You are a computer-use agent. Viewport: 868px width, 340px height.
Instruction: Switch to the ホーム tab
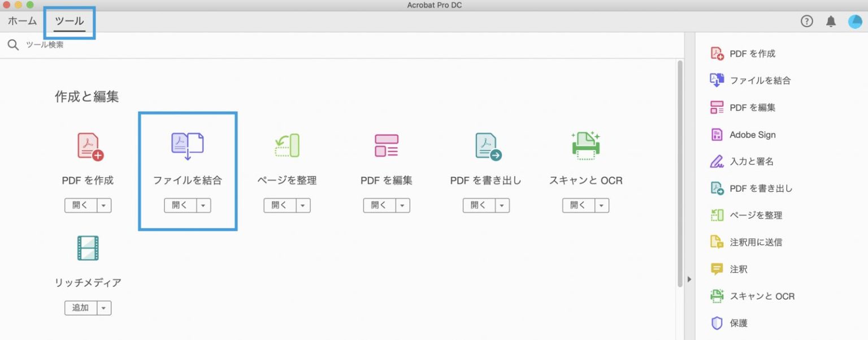click(x=23, y=21)
